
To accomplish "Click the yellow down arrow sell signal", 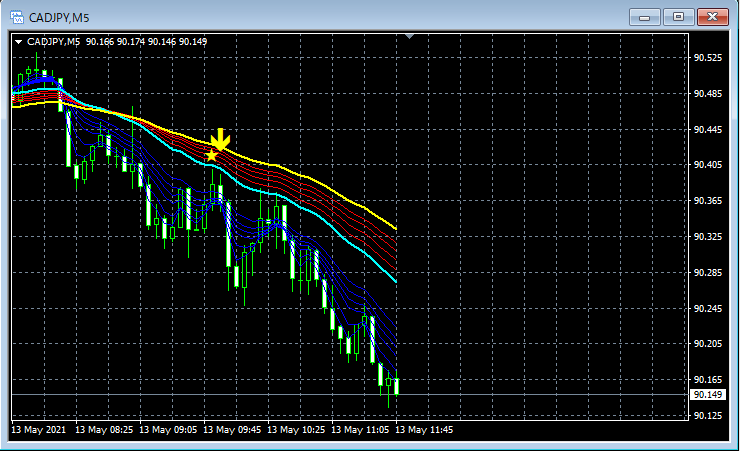I will 220,139.
